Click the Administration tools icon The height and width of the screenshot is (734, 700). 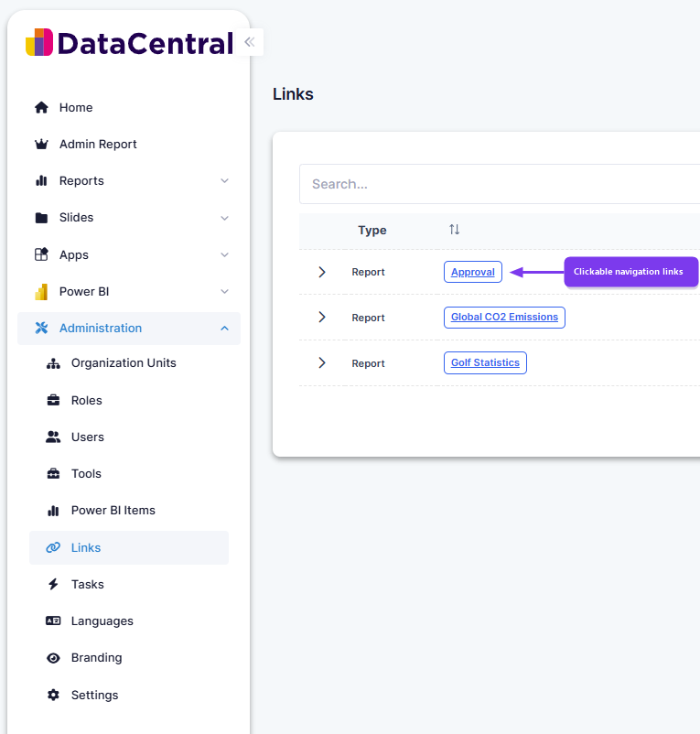(x=41, y=329)
